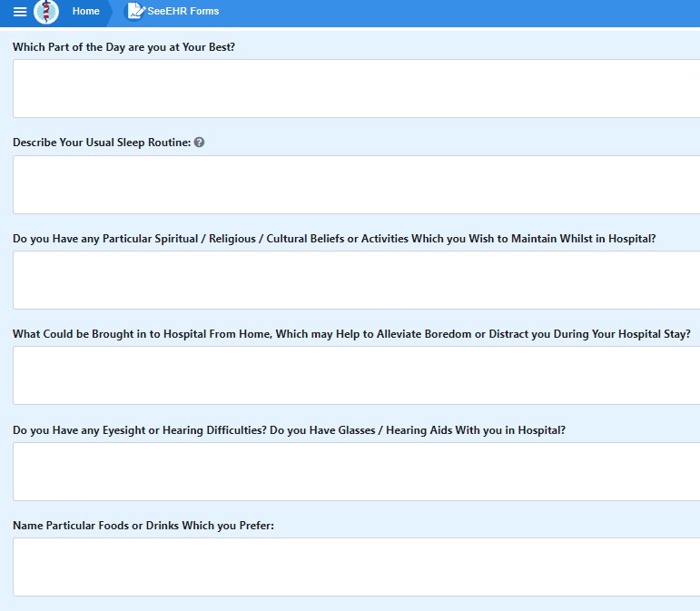This screenshot has width=700, height=611.
Task: Click the Eyesight or Hearing Difficulties question text
Action: [289, 430]
